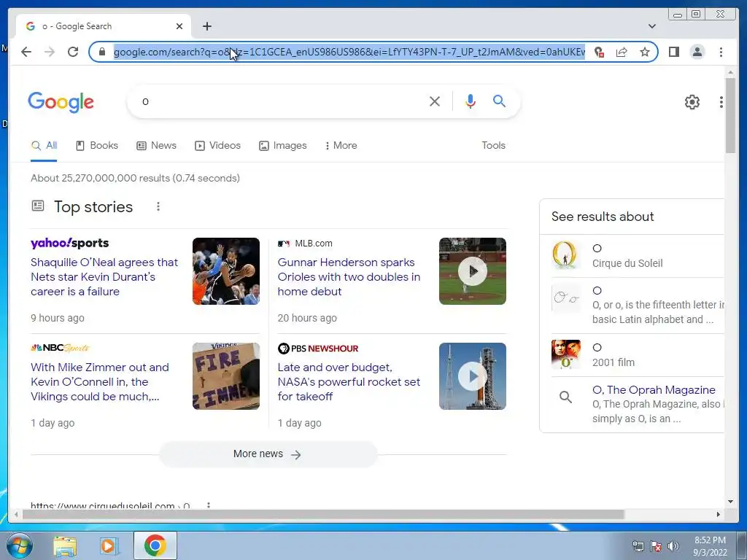
Task: Select the All results tab
Action: [44, 146]
